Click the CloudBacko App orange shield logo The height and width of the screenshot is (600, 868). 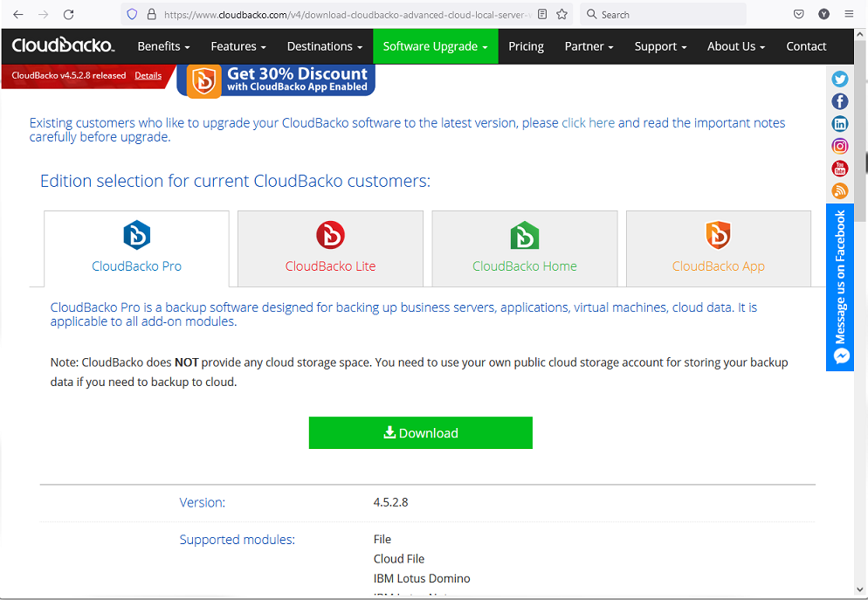click(718, 235)
